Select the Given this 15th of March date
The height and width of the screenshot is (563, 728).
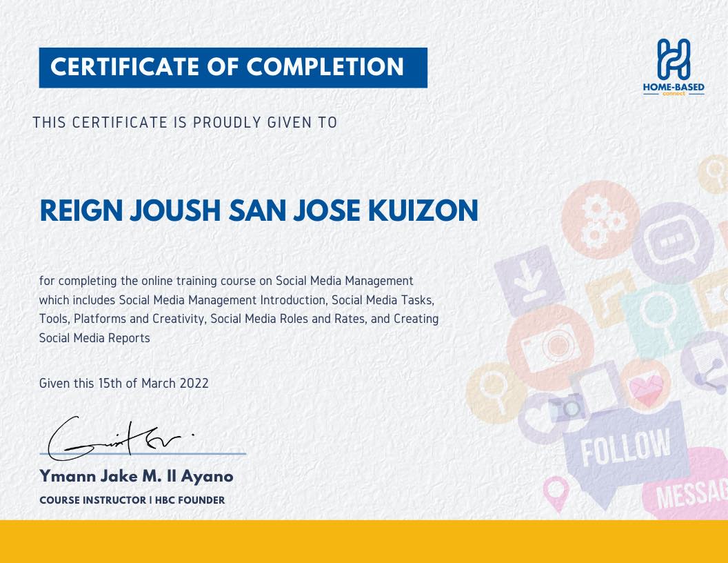[x=124, y=383]
